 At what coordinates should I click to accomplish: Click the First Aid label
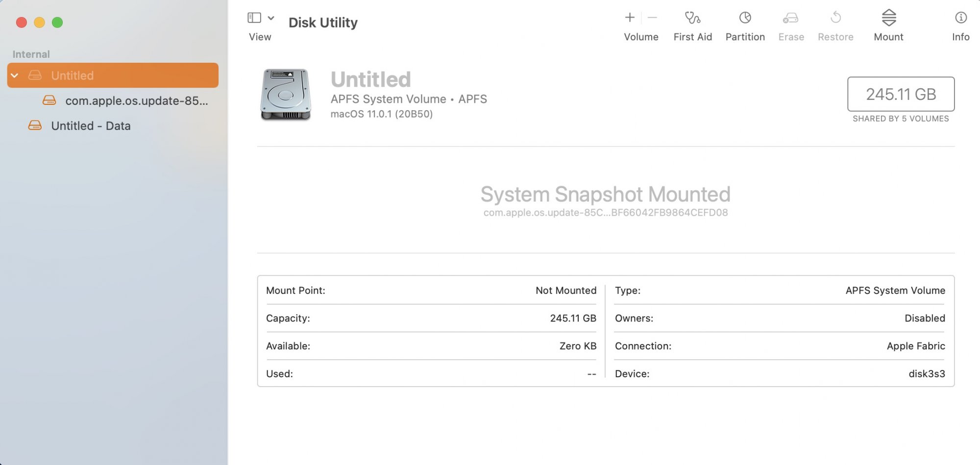point(692,37)
